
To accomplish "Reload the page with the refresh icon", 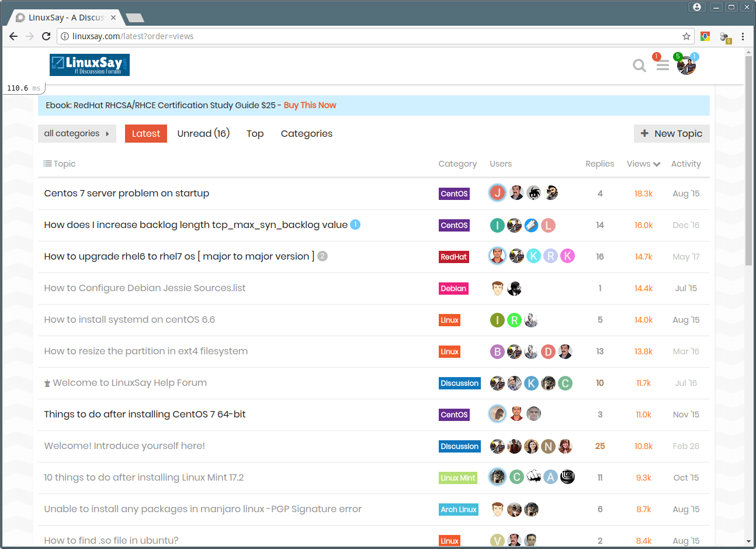I will click(x=46, y=36).
